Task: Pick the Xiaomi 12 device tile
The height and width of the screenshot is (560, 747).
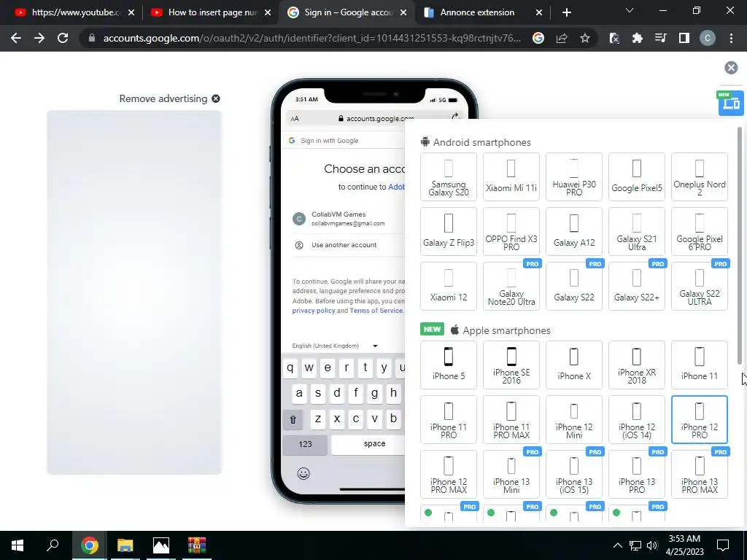Action: pos(449,286)
